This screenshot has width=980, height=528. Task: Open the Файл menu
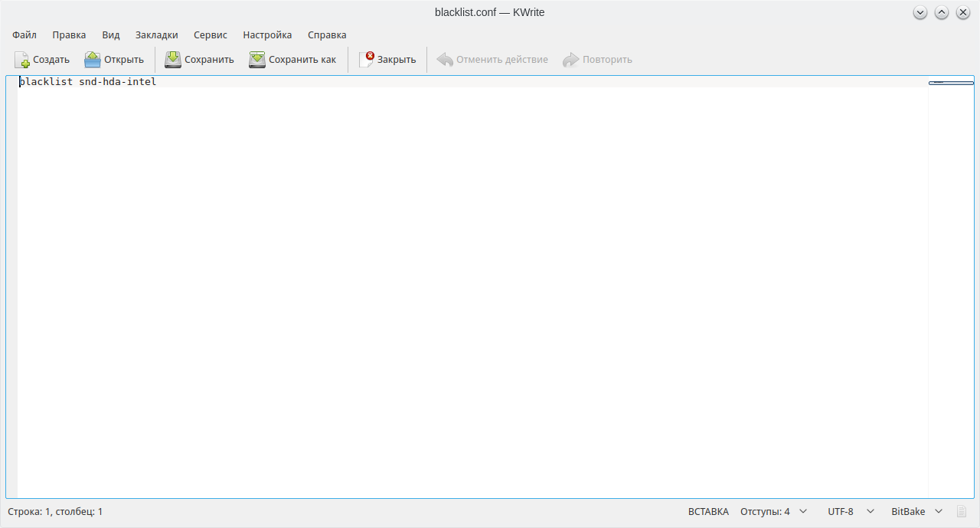pos(24,34)
